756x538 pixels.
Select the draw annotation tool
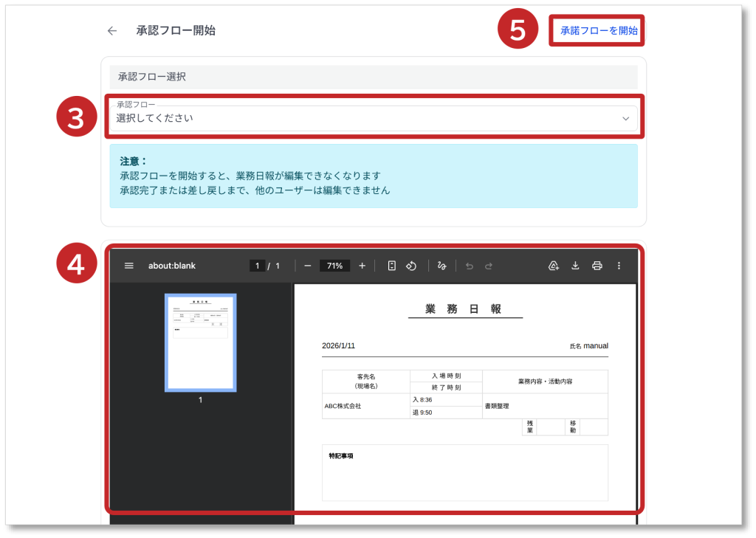click(x=442, y=266)
